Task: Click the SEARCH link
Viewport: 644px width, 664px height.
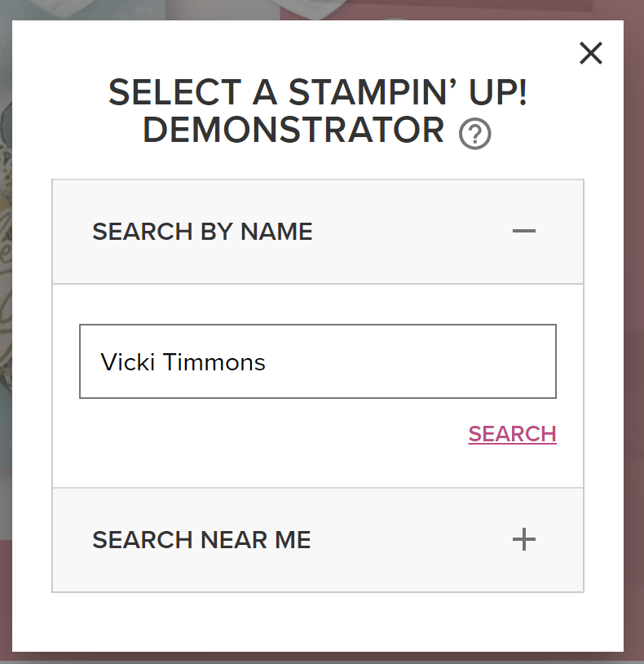Action: point(512,434)
